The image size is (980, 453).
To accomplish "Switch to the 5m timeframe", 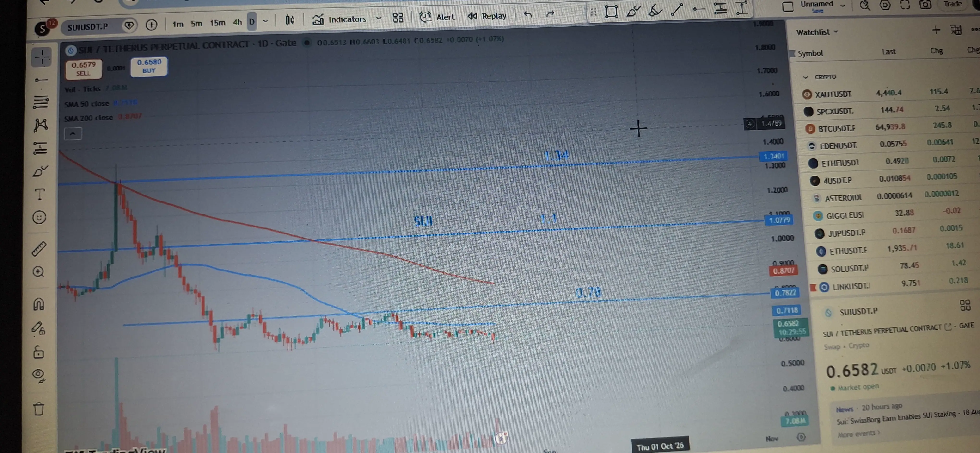I will point(196,24).
